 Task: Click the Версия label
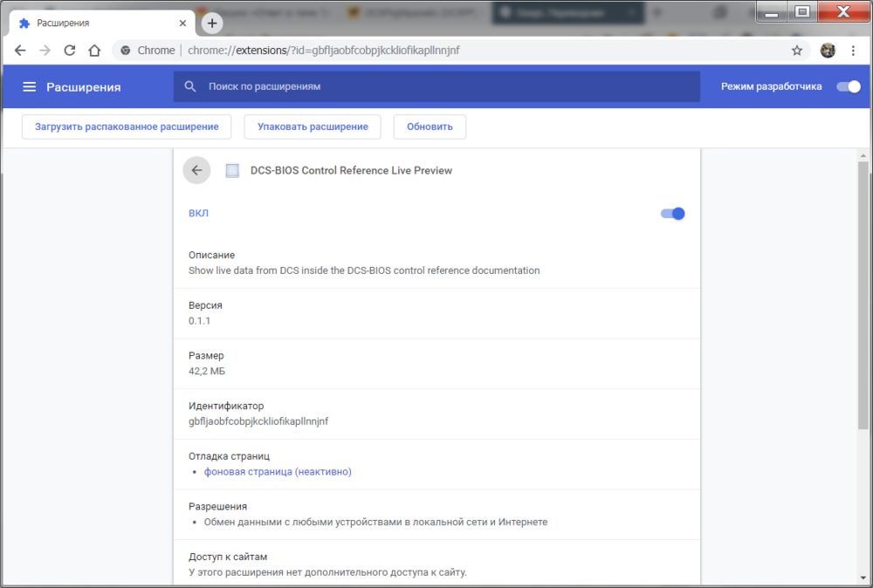tap(205, 305)
